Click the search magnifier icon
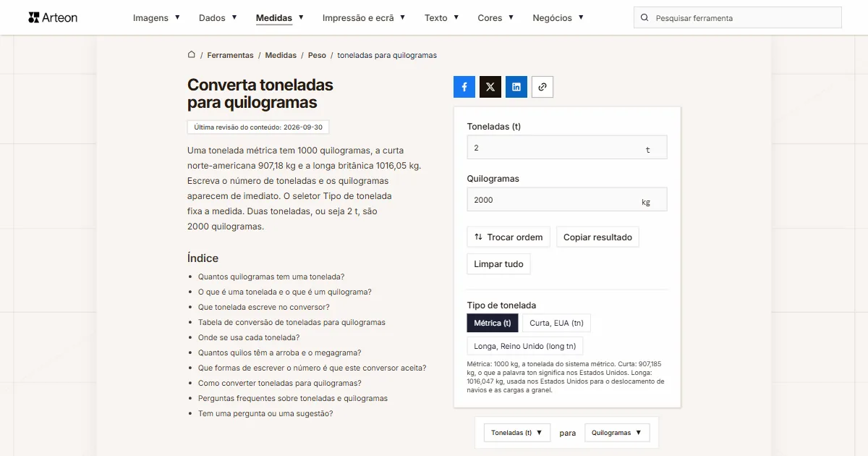The height and width of the screenshot is (456, 868). [644, 18]
